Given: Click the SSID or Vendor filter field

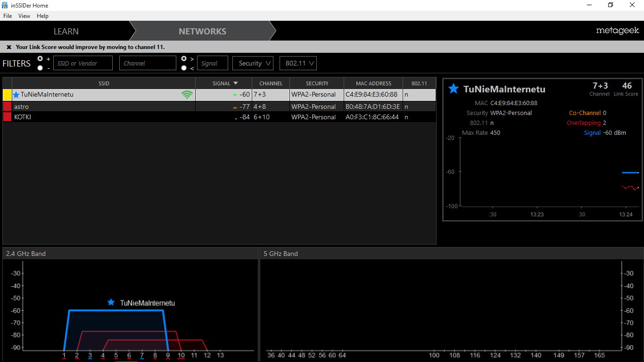Looking at the screenshot, I should (x=83, y=63).
